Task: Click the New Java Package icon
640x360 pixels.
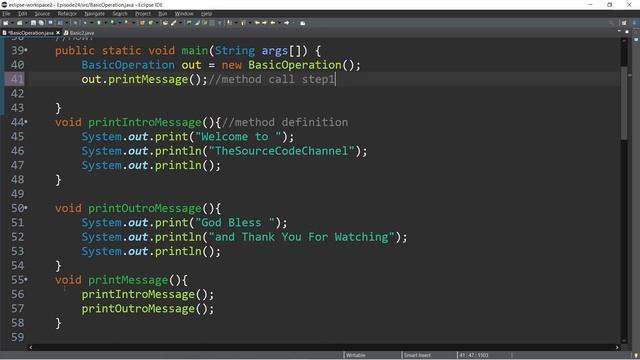Action: click(142, 23)
